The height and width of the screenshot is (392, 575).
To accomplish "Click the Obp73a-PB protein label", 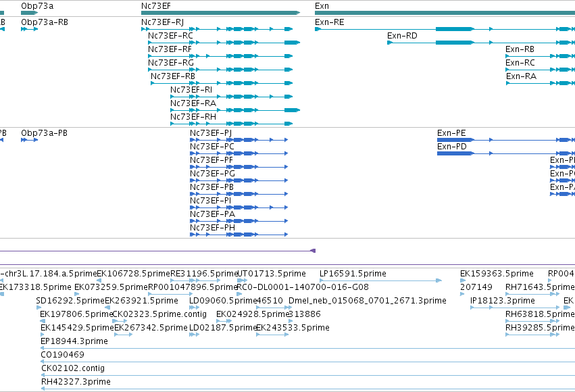I will tap(44, 133).
